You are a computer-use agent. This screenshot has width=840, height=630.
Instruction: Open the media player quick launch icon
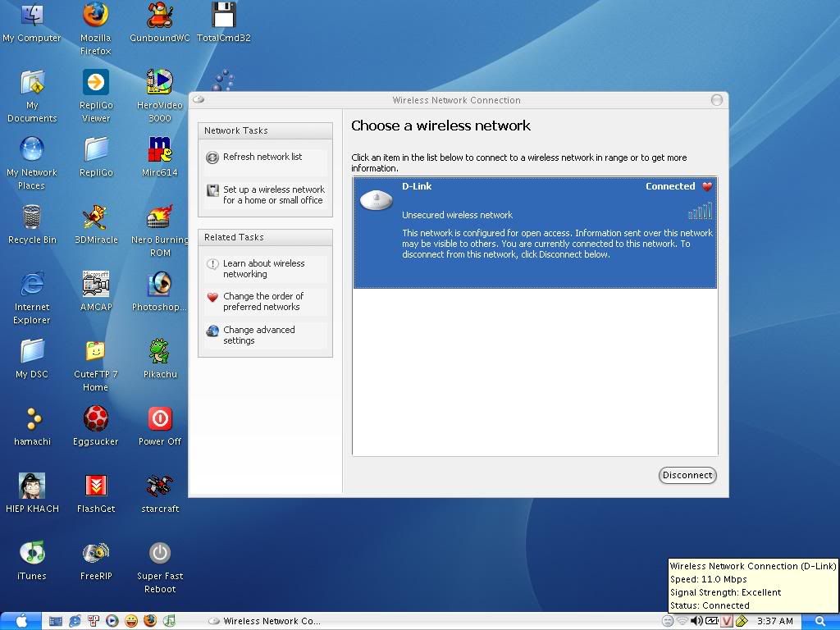pyautogui.click(x=112, y=621)
